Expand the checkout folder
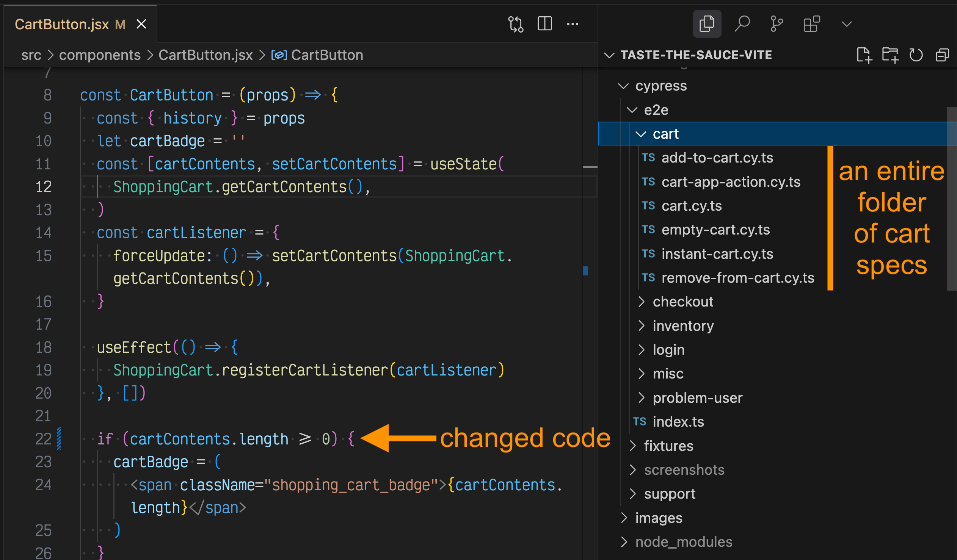 tap(642, 302)
